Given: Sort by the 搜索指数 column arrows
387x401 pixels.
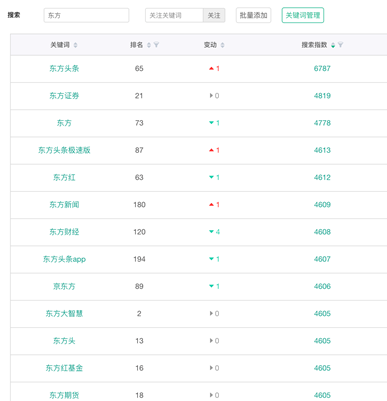Looking at the screenshot, I should point(333,45).
